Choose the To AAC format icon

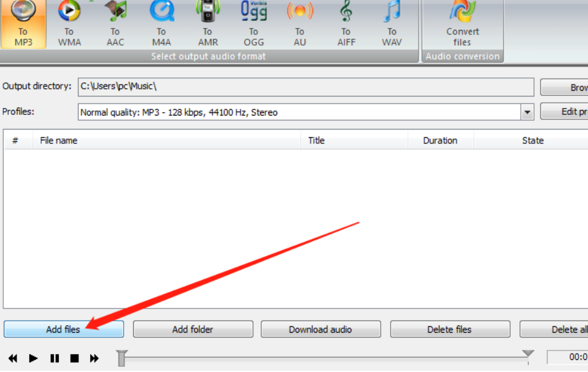115,24
